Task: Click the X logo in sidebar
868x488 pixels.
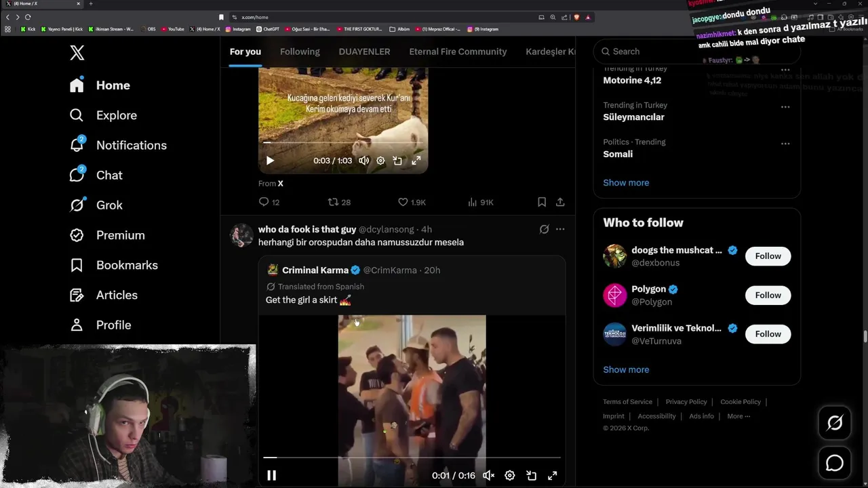Action: click(77, 52)
